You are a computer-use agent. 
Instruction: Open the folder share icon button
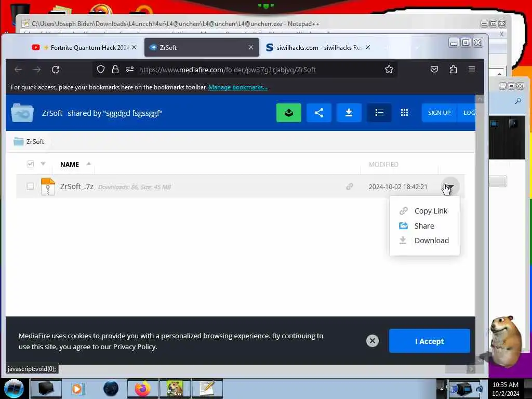point(319,113)
